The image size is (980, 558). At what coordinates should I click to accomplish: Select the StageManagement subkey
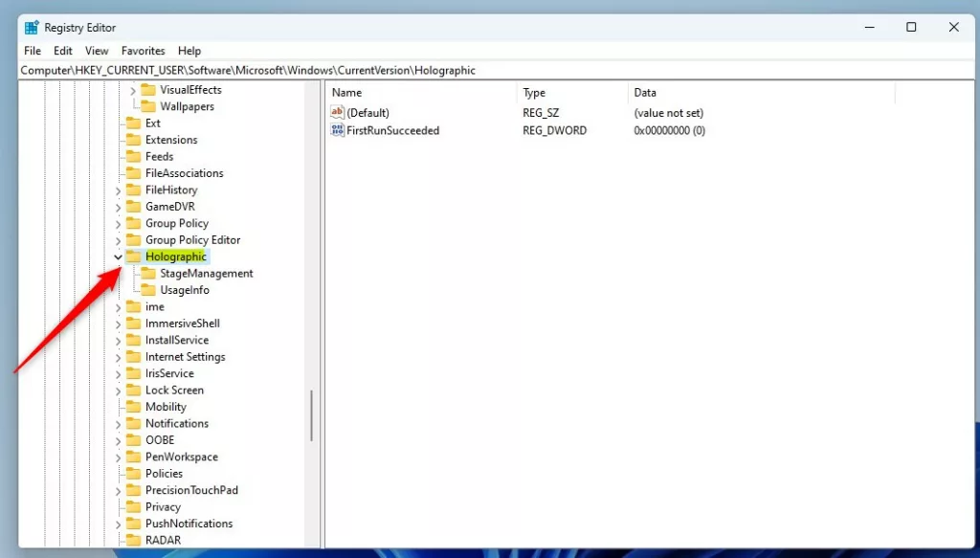(207, 274)
